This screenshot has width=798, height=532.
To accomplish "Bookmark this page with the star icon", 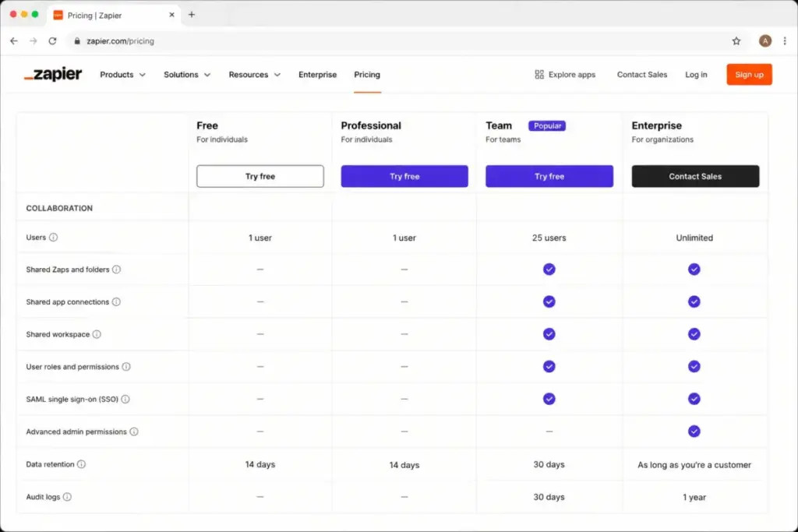I will tap(736, 41).
